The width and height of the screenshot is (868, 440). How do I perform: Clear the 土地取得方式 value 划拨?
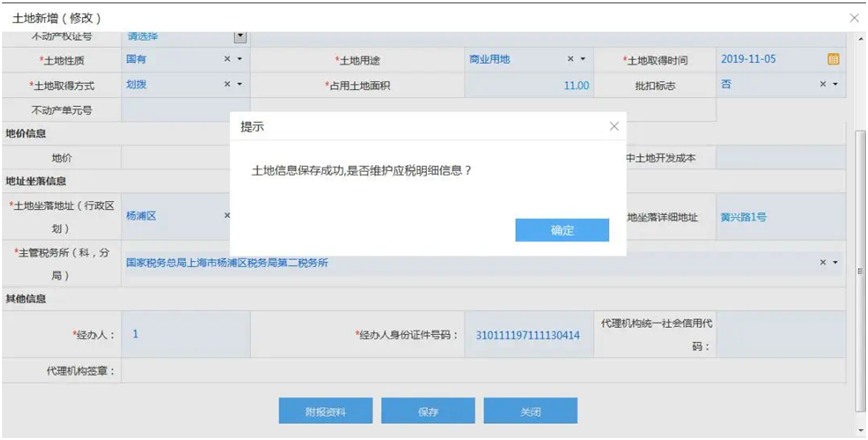click(x=227, y=84)
